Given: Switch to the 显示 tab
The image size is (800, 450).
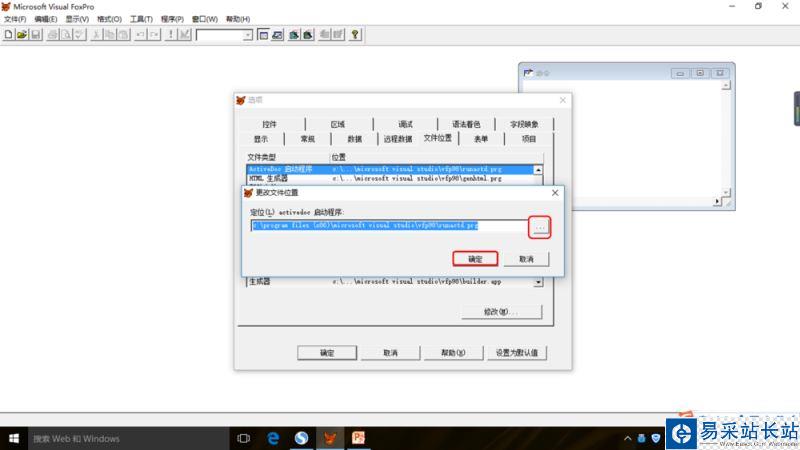Looking at the screenshot, I should click(x=261, y=139).
